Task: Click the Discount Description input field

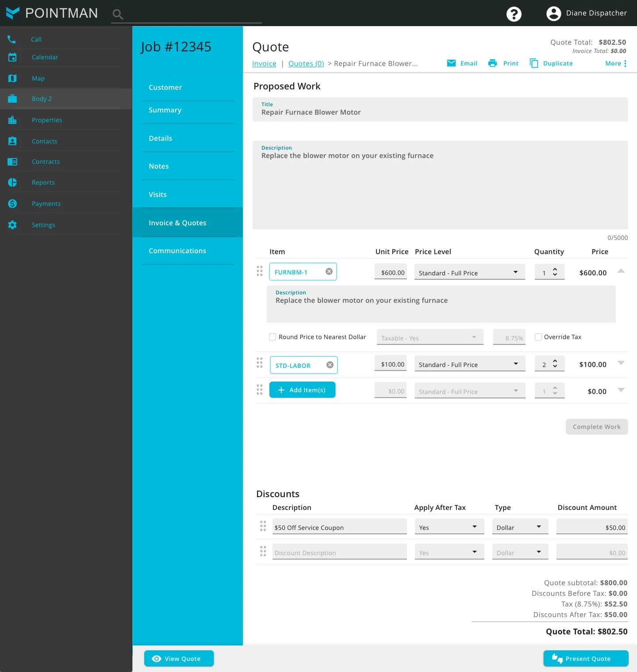Action: point(339,552)
